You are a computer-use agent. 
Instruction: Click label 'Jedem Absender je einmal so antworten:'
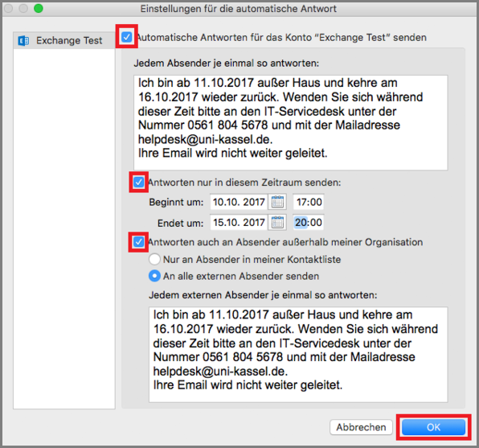[227, 64]
